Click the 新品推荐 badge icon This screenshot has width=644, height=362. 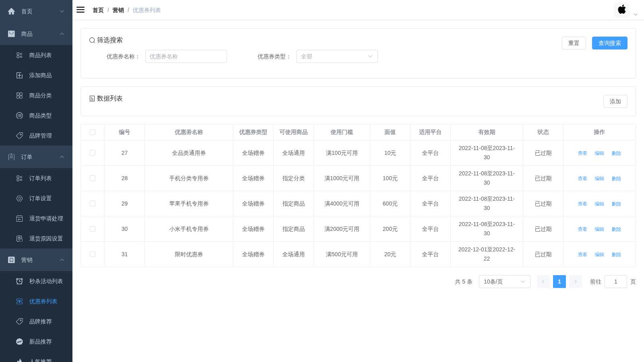(19, 342)
